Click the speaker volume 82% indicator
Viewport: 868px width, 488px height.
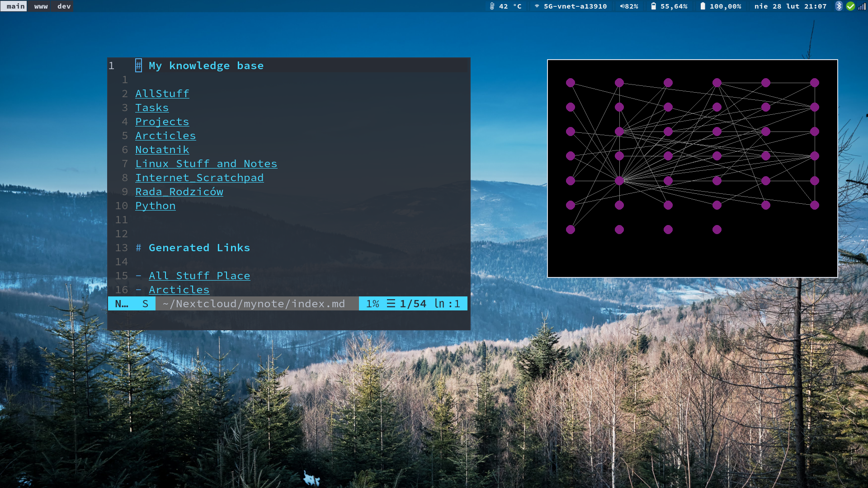[x=629, y=6]
